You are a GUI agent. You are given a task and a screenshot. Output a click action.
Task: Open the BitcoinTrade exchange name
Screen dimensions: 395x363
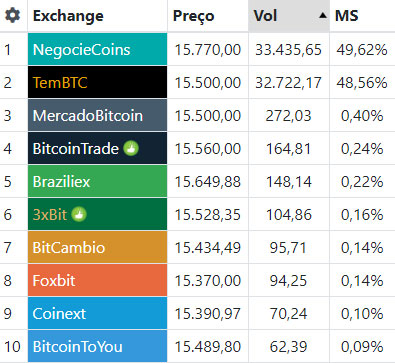[76, 149]
